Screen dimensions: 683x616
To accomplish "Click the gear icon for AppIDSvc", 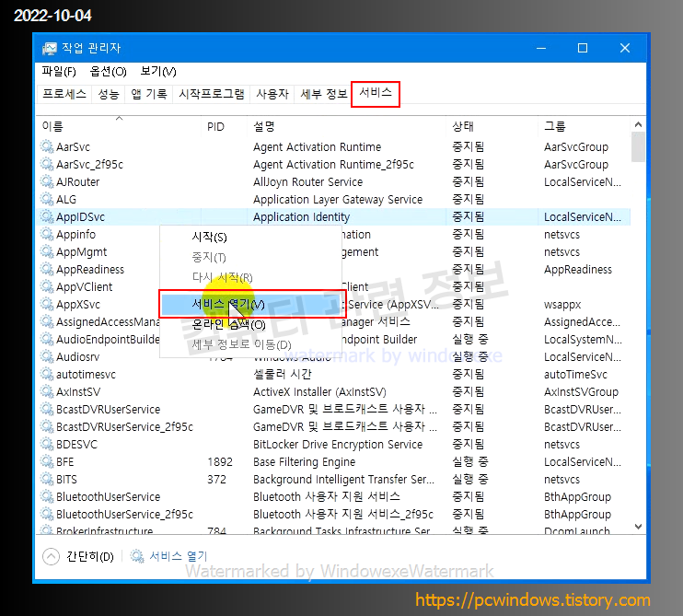I will (47, 216).
